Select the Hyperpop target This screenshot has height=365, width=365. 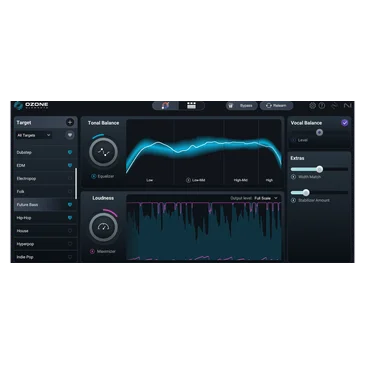point(45,244)
